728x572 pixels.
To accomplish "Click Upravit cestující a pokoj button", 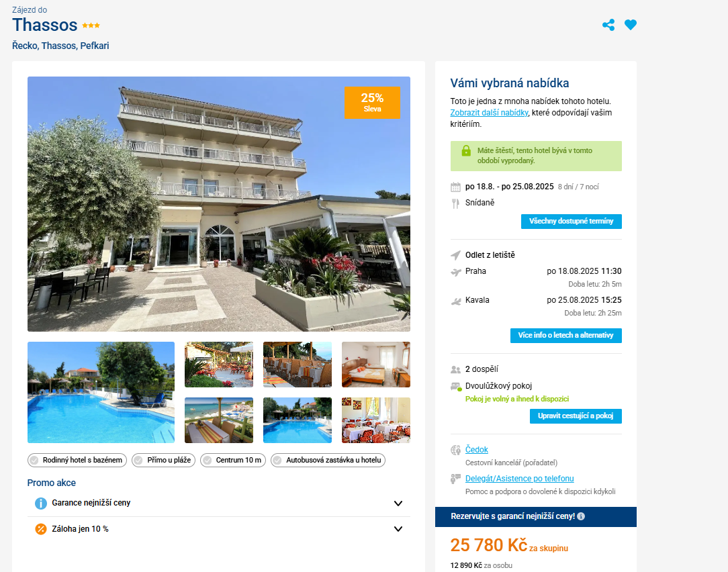I will tap(576, 416).
